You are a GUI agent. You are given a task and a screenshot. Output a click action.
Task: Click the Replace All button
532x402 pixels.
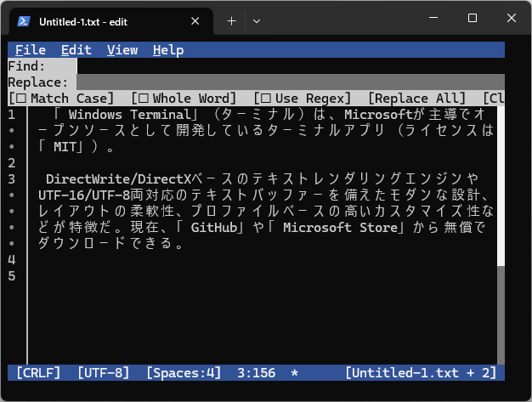click(x=417, y=99)
